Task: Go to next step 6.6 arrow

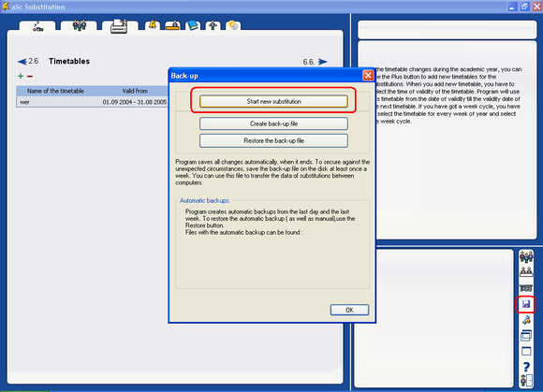Action: click(323, 62)
